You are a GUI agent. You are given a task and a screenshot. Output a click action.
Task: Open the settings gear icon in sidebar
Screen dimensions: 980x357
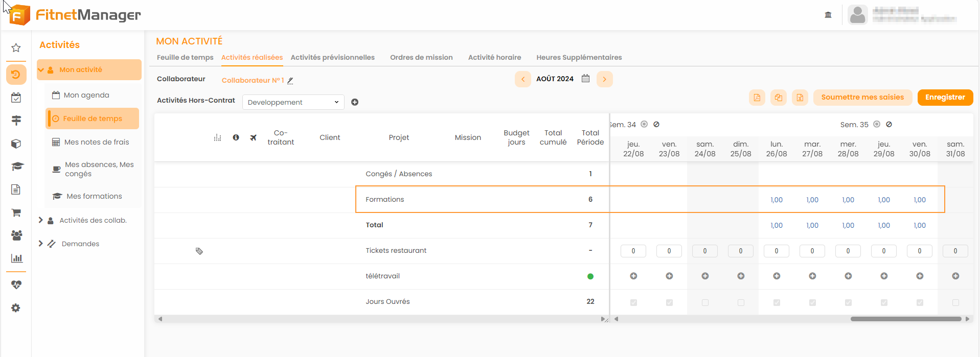[16, 308]
